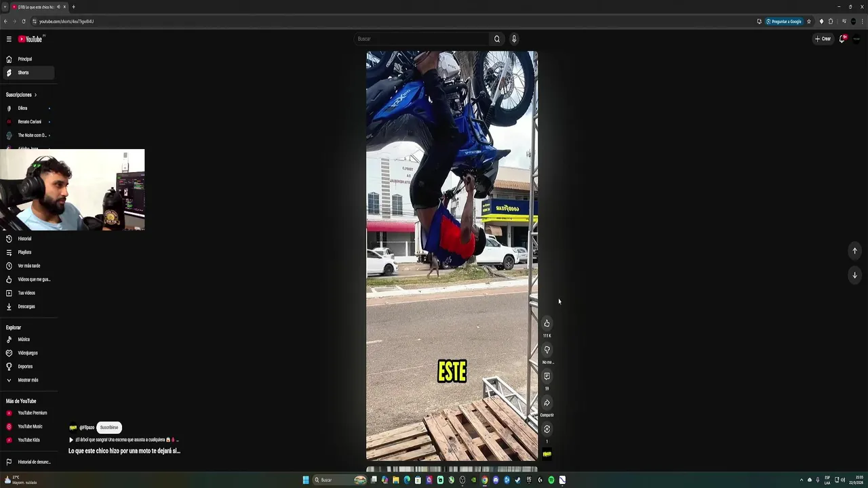The width and height of the screenshot is (868, 488).
Task: Open the Chrome tab search dropdown
Action: (5, 7)
